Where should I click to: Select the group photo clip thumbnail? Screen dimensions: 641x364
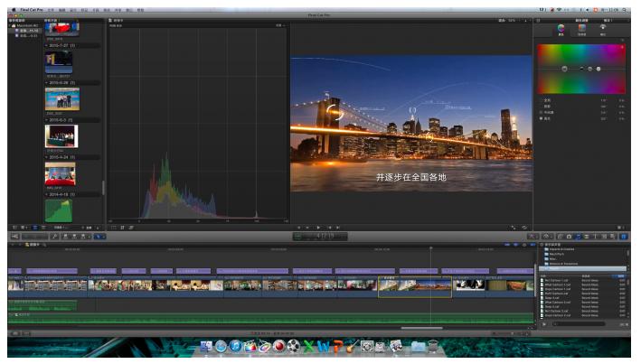point(61,135)
